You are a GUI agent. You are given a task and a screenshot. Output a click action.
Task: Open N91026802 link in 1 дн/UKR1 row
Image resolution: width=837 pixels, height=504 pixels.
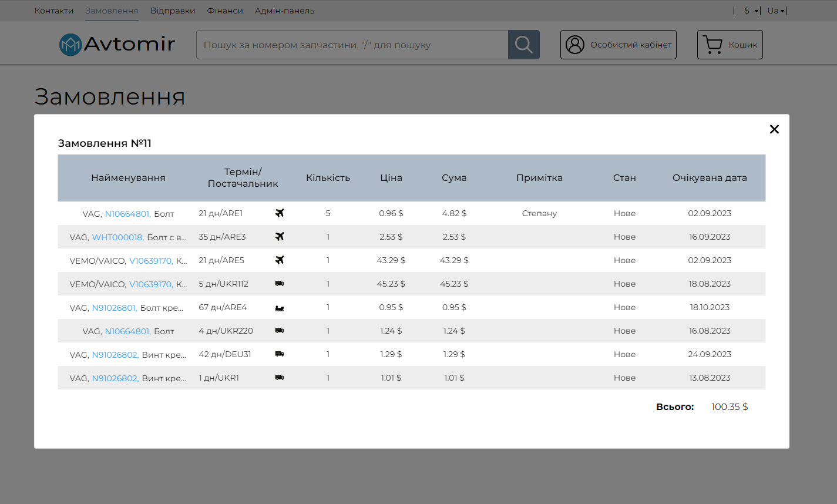click(x=115, y=378)
